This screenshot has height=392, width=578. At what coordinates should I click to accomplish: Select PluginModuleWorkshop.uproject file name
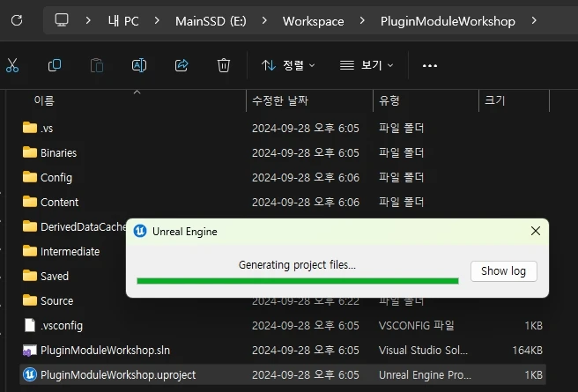pos(118,374)
